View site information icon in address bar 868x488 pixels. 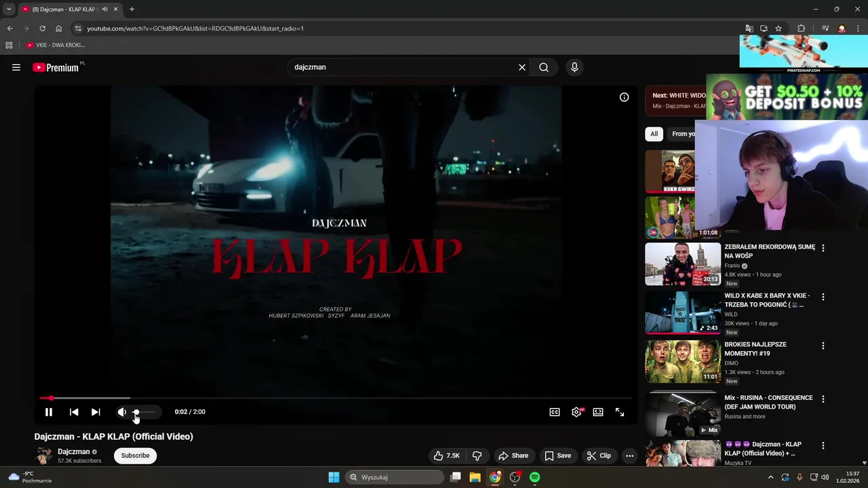tap(78, 28)
